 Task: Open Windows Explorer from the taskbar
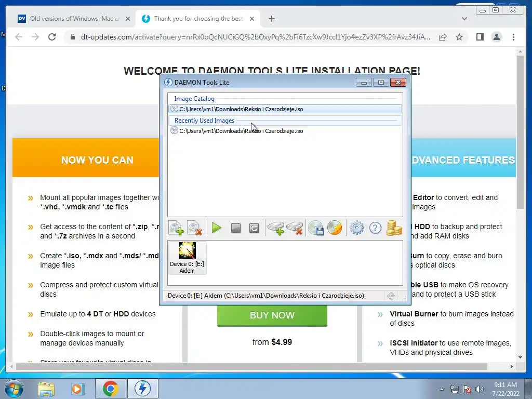tap(46, 389)
